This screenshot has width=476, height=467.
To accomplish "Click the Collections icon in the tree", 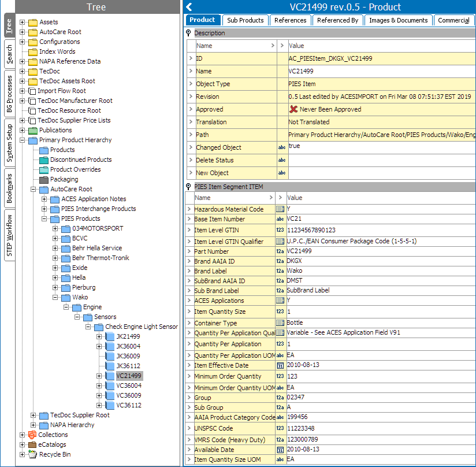I will point(33,435).
